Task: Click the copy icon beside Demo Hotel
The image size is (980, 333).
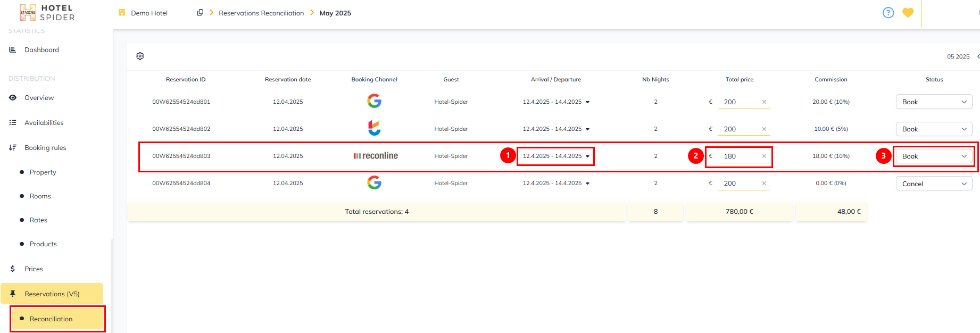Action: [x=200, y=13]
